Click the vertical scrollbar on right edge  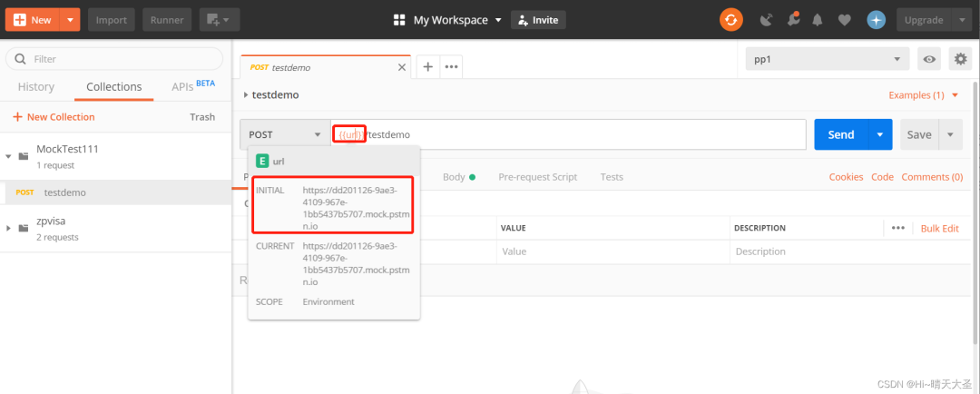pyautogui.click(x=975, y=212)
